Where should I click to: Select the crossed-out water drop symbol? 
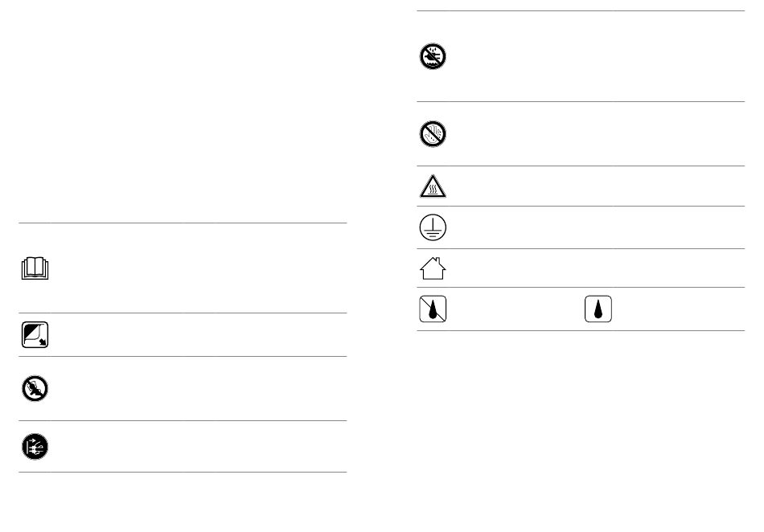pyautogui.click(x=433, y=309)
